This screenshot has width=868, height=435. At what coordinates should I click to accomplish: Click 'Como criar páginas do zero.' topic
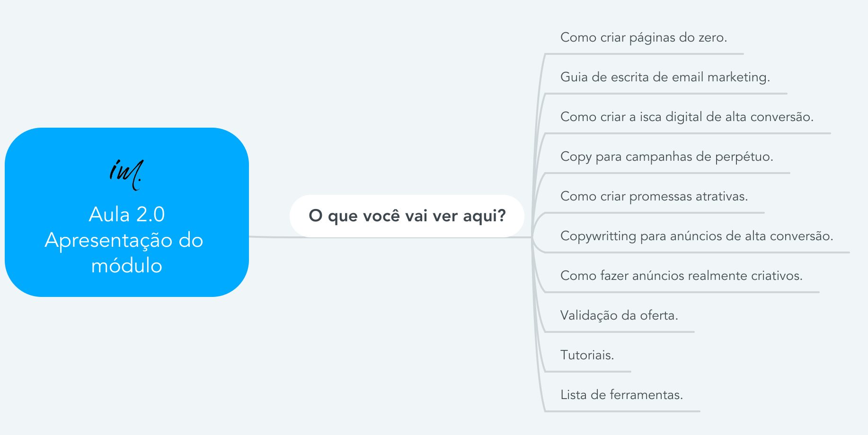point(644,37)
